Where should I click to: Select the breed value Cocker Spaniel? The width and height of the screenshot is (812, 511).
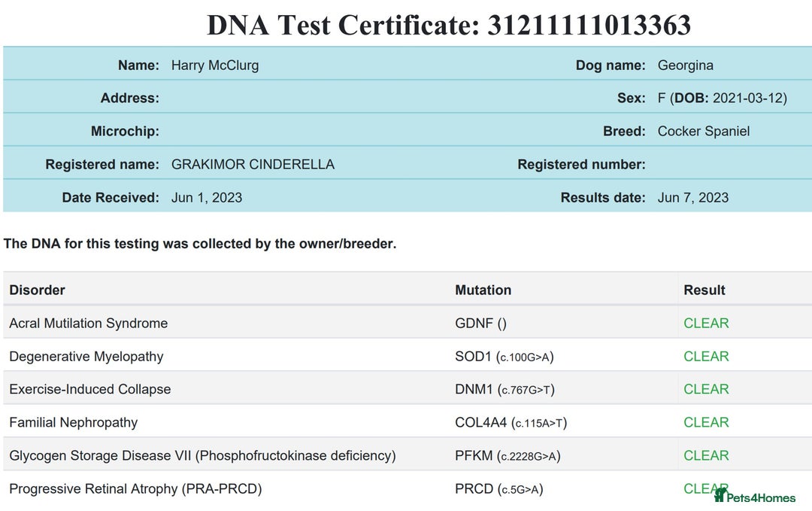704,132
